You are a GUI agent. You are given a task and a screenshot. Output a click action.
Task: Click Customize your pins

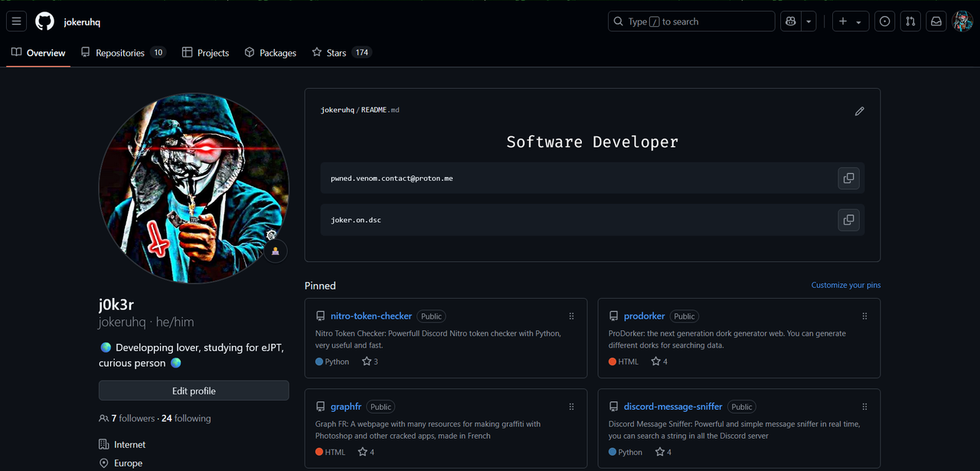click(x=846, y=285)
